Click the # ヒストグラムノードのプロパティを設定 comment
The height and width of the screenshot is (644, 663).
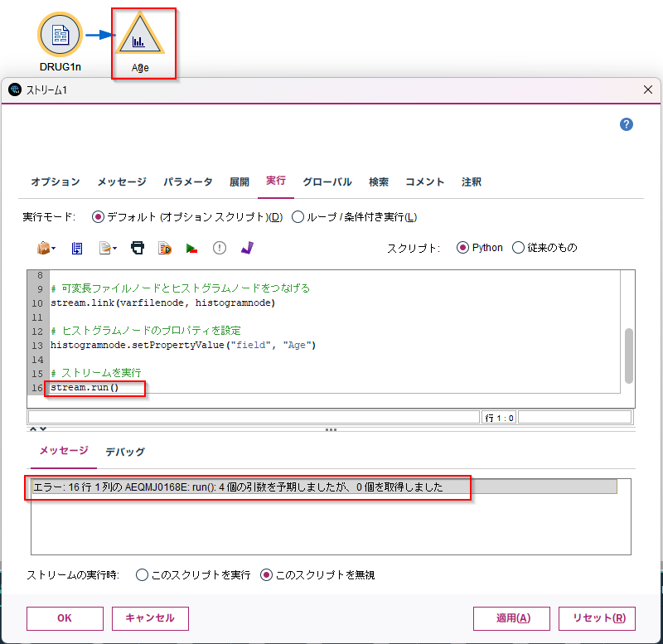tap(146, 331)
